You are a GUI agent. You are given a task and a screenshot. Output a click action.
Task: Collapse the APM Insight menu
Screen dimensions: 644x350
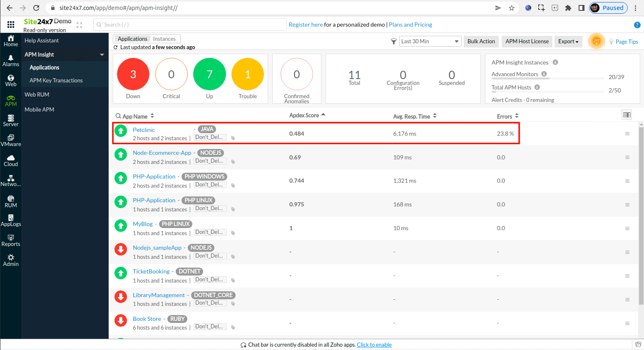[x=102, y=55]
